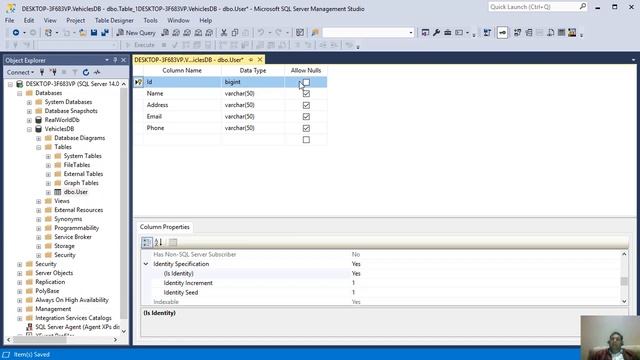Collapse the Identity Specification property group
Viewport: 640px width, 360px height.
coord(146,264)
